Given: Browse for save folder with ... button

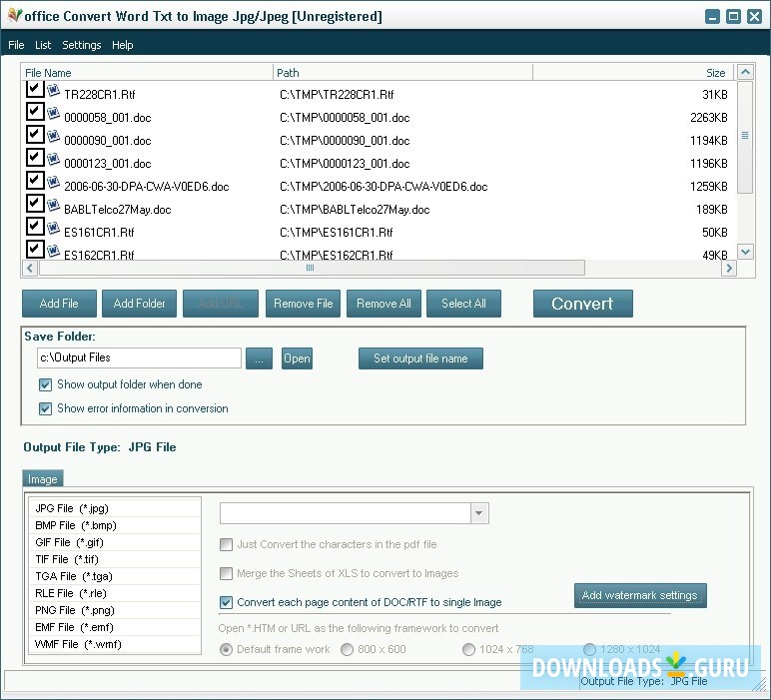Looking at the screenshot, I should point(259,358).
